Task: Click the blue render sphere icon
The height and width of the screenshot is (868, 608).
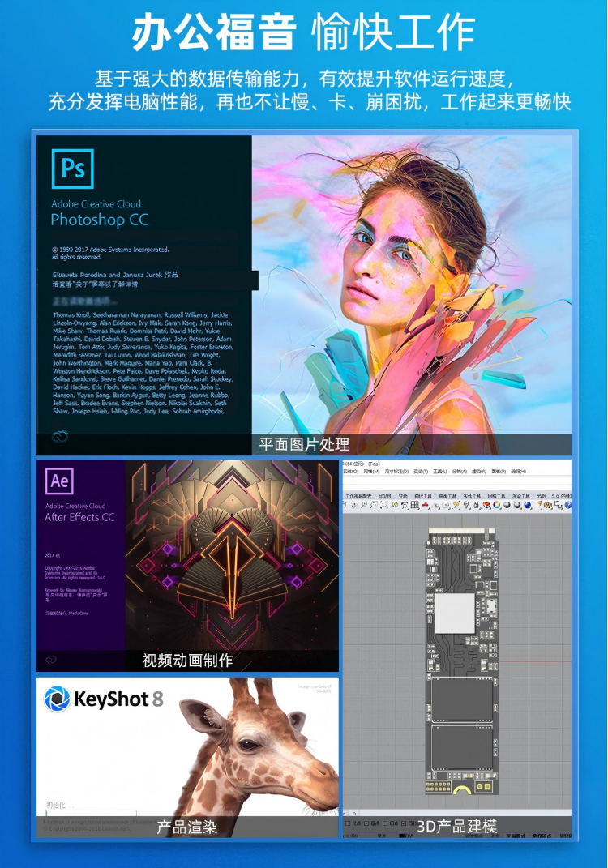Action: click(x=527, y=505)
